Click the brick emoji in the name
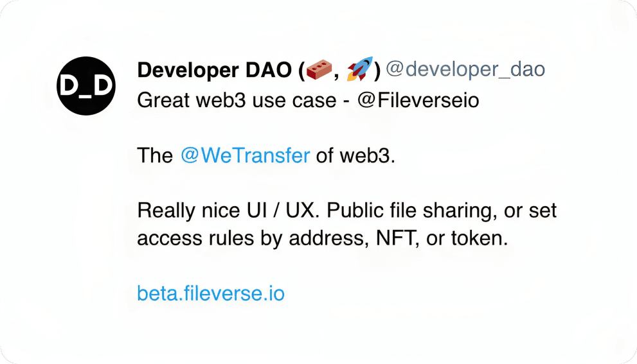 point(319,69)
